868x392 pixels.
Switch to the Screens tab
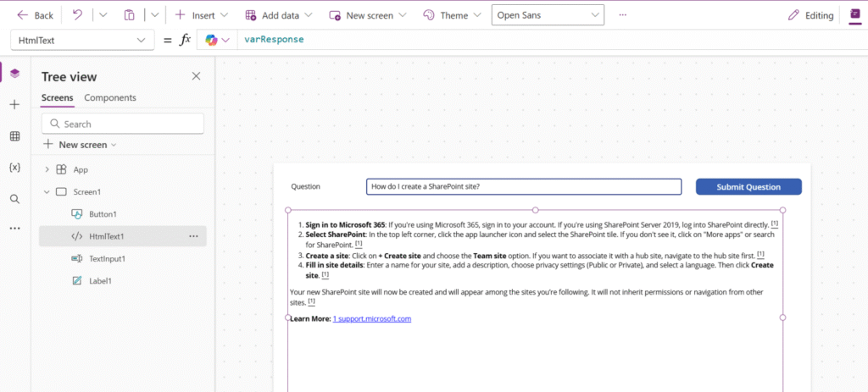tap(57, 98)
